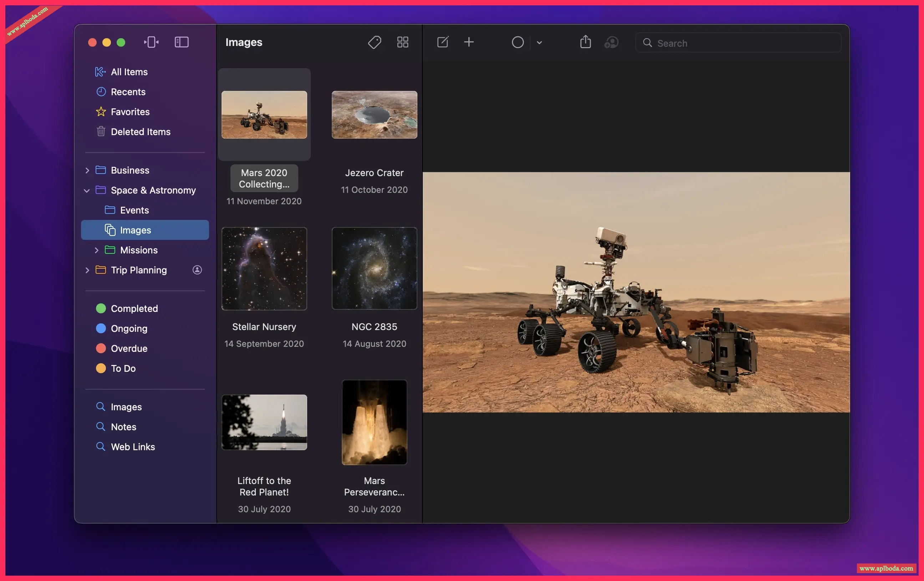The image size is (924, 581).
Task: Open the share icon in toolbar
Action: pos(585,42)
